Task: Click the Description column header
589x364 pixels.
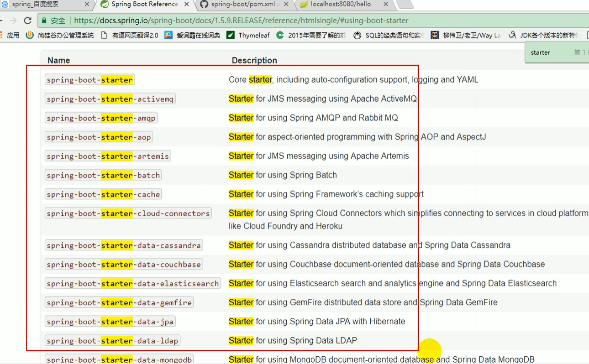Action: [x=254, y=60]
